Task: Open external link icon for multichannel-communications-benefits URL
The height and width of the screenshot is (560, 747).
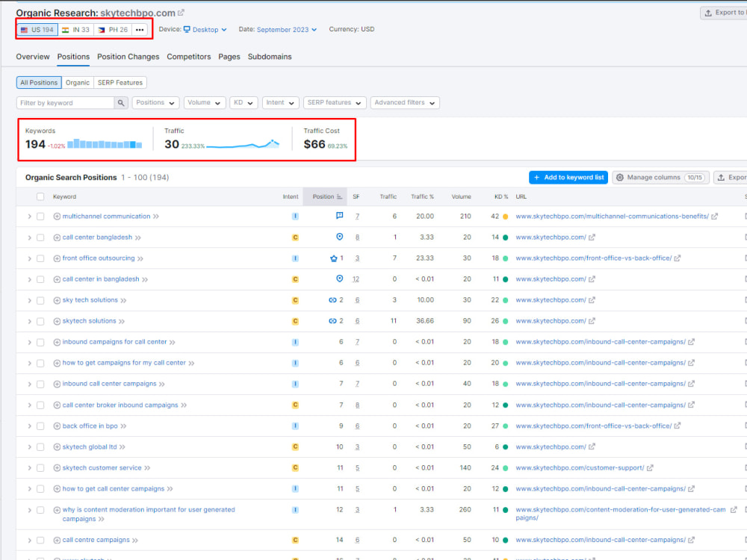Action: tap(715, 217)
